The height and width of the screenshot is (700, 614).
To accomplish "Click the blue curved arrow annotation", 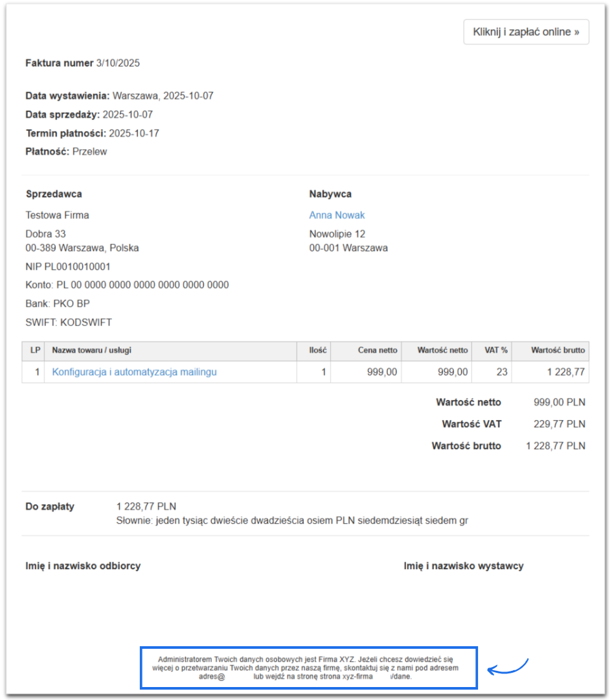I will pos(508,668).
